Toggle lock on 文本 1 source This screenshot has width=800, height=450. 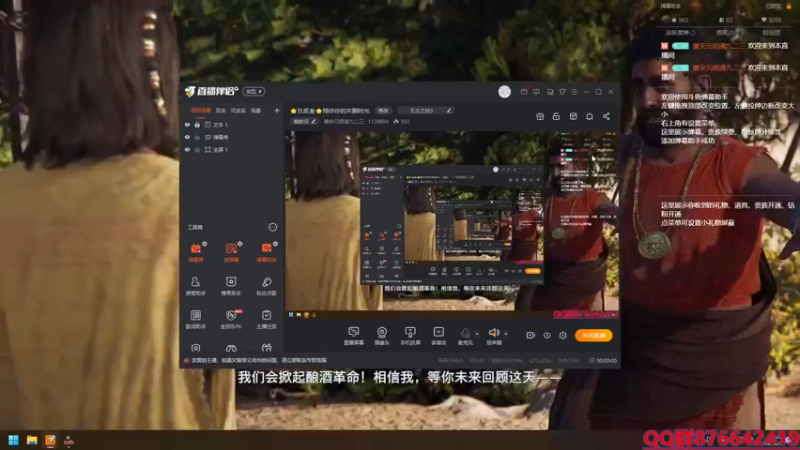197,124
